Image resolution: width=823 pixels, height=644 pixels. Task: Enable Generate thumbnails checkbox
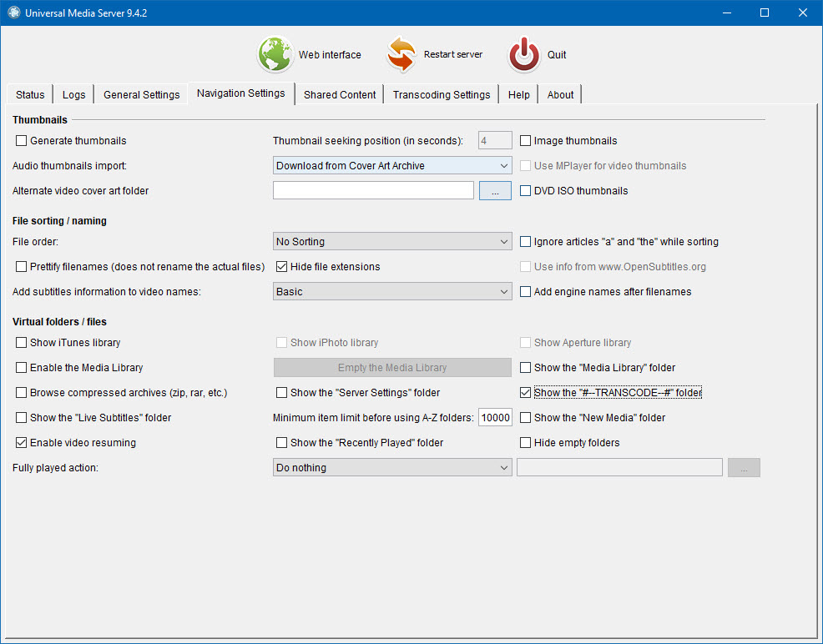click(21, 140)
